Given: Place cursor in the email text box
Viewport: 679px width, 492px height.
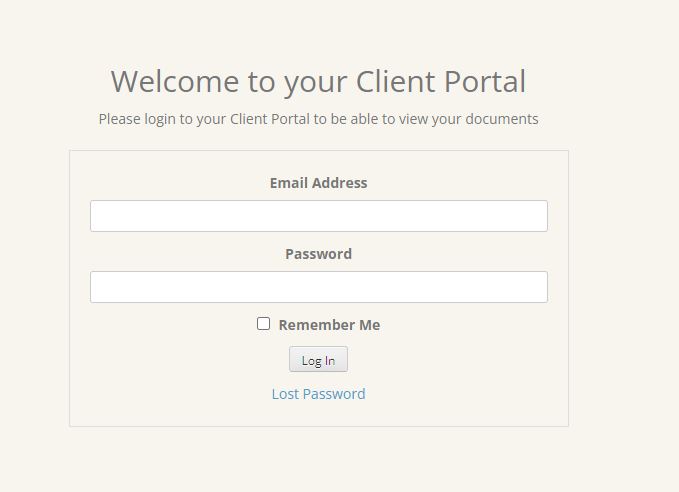Looking at the screenshot, I should (318, 216).
